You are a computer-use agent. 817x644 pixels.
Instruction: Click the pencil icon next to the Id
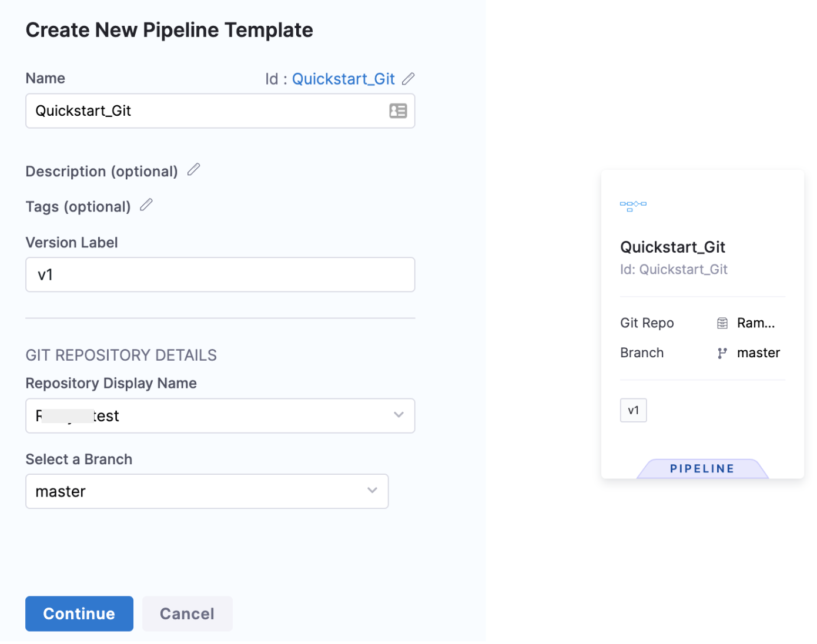point(408,79)
